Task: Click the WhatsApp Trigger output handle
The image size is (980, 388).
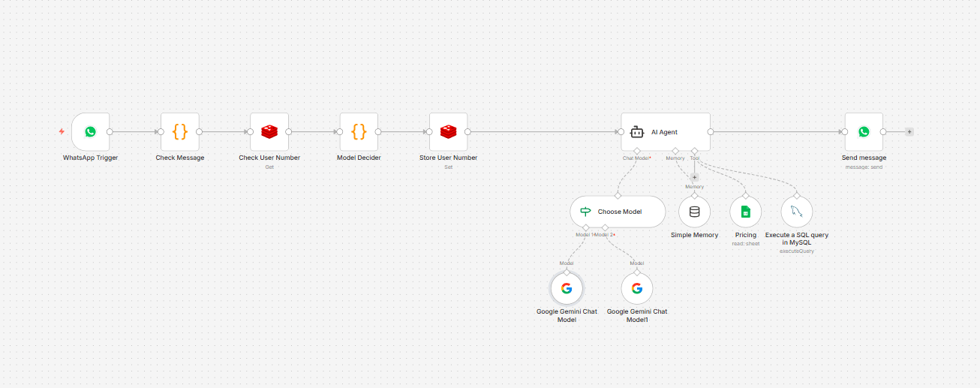Action: (110, 132)
